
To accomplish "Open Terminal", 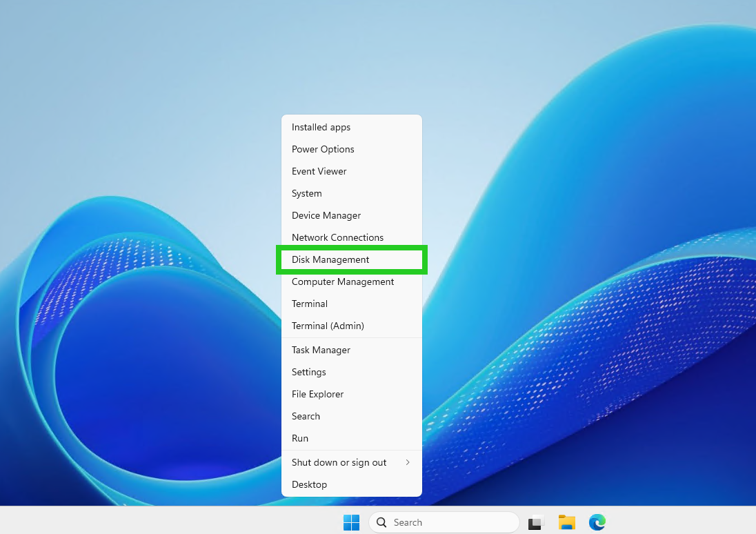I will (309, 304).
